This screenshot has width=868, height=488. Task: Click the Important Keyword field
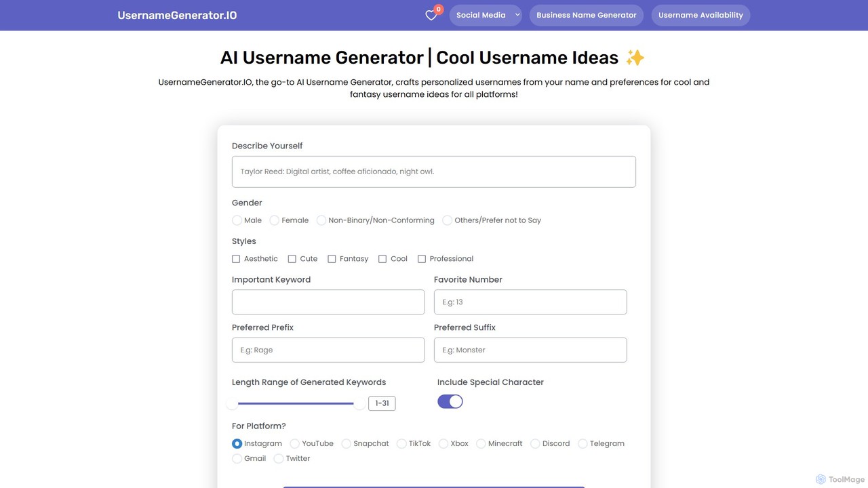328,302
